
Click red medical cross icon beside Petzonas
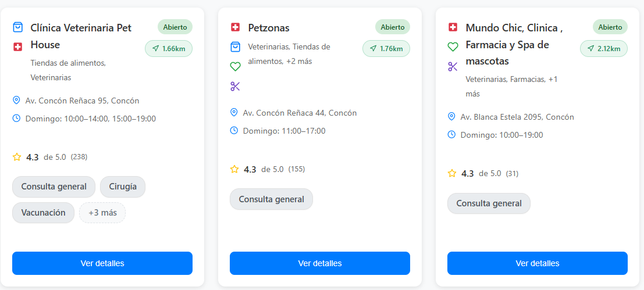pos(235,27)
